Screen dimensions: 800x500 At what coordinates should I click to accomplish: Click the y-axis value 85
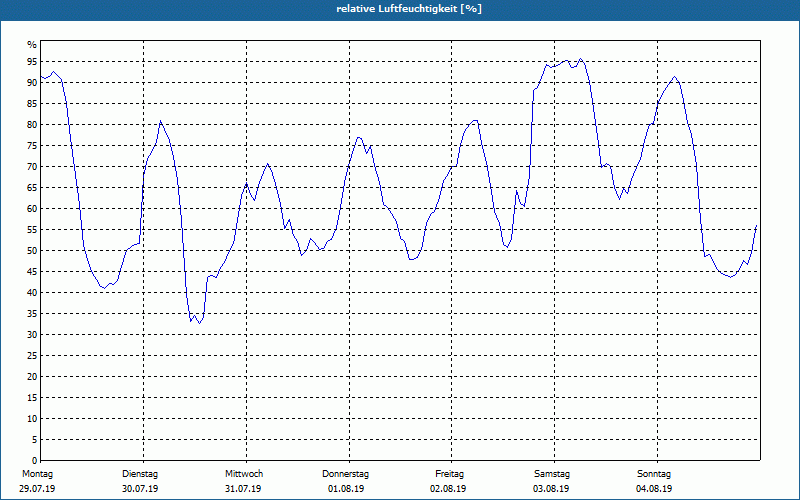click(x=32, y=104)
